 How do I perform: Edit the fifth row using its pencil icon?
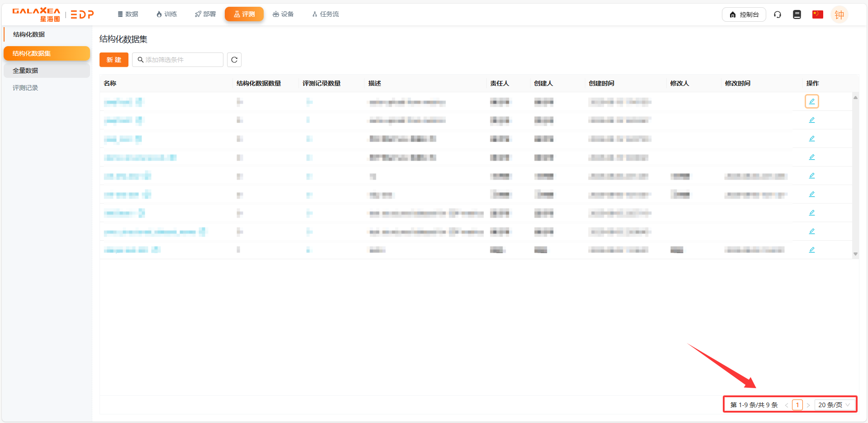pos(812,176)
